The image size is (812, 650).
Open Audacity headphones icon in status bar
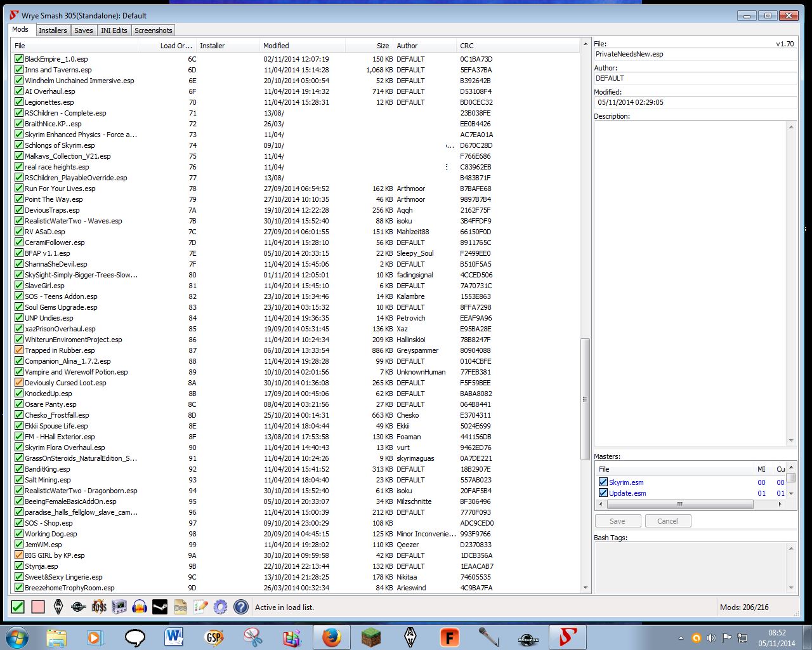pos(140,607)
